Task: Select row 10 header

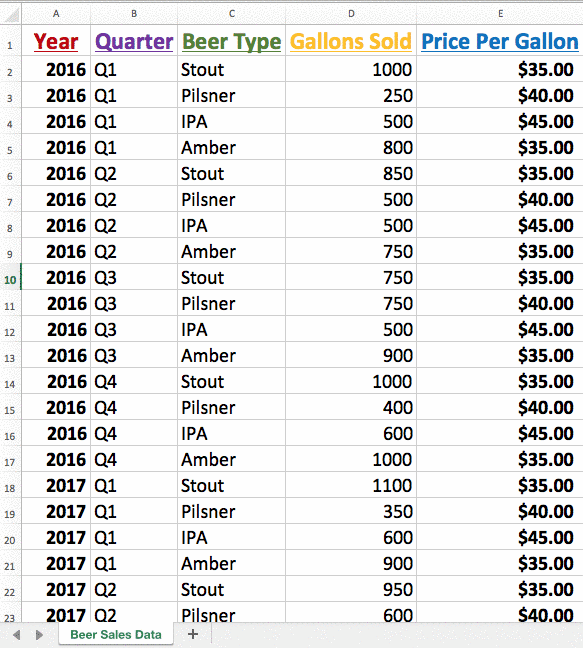Action: 10,277
